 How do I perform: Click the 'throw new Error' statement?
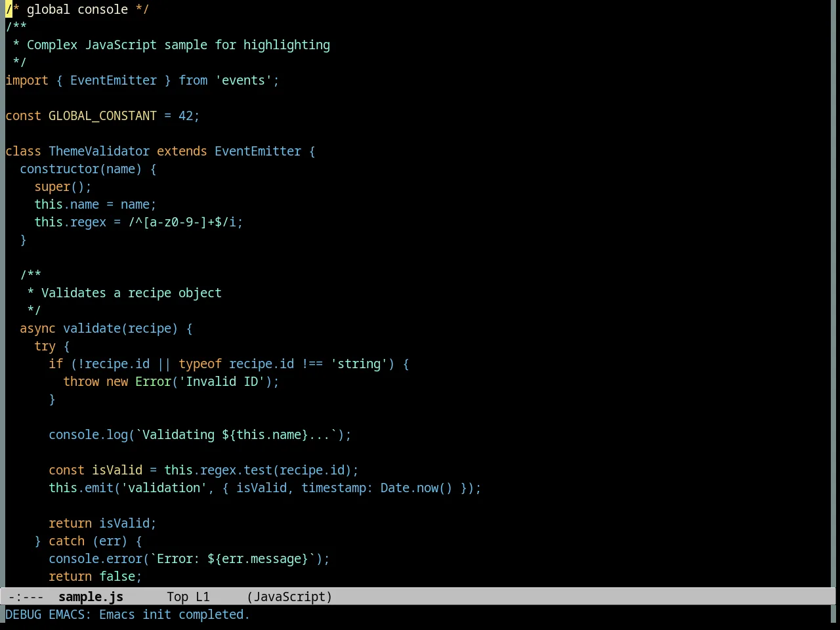(117, 381)
